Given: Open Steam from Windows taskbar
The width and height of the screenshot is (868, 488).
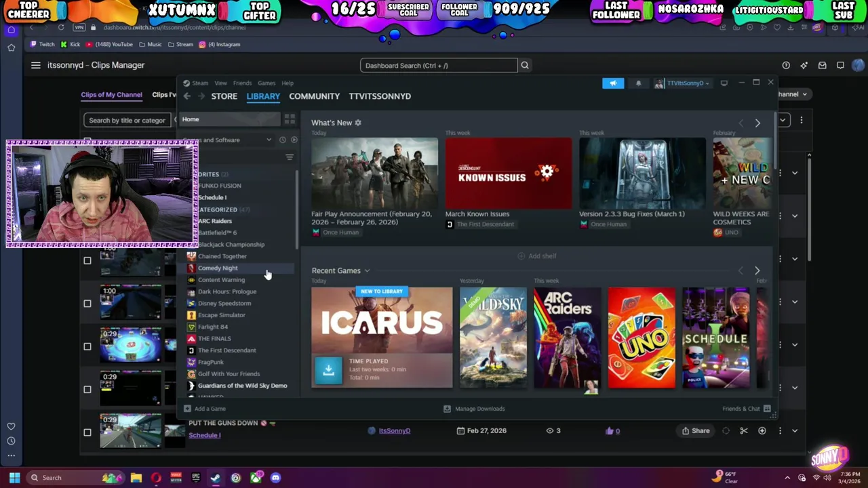Looking at the screenshot, I should tap(215, 478).
